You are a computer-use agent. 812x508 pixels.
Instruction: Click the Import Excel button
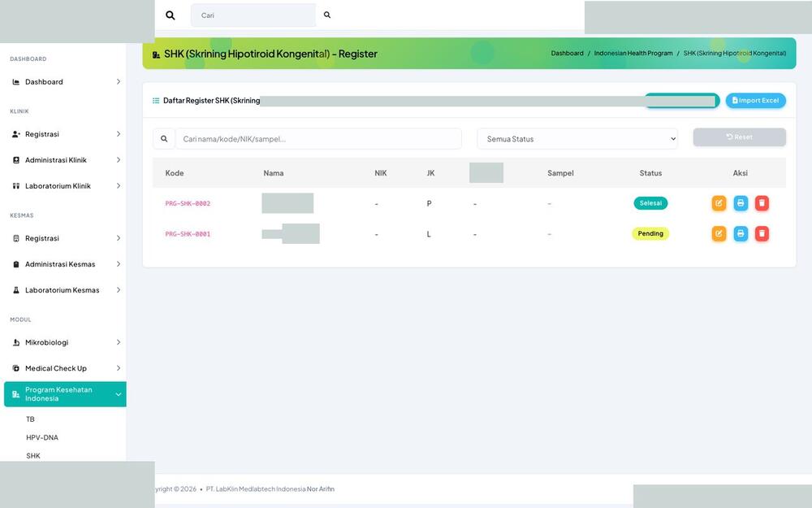[755, 101]
